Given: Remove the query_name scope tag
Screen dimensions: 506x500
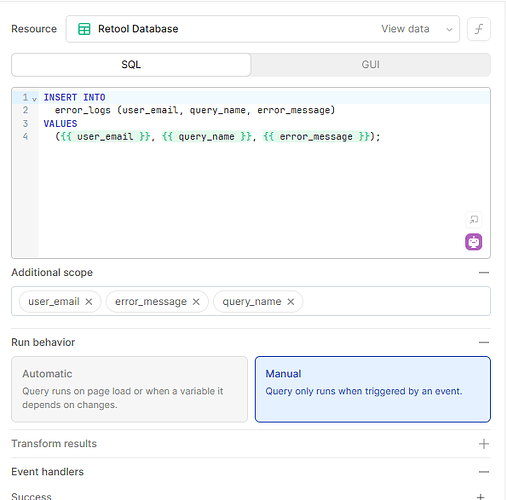Looking at the screenshot, I should [291, 302].
